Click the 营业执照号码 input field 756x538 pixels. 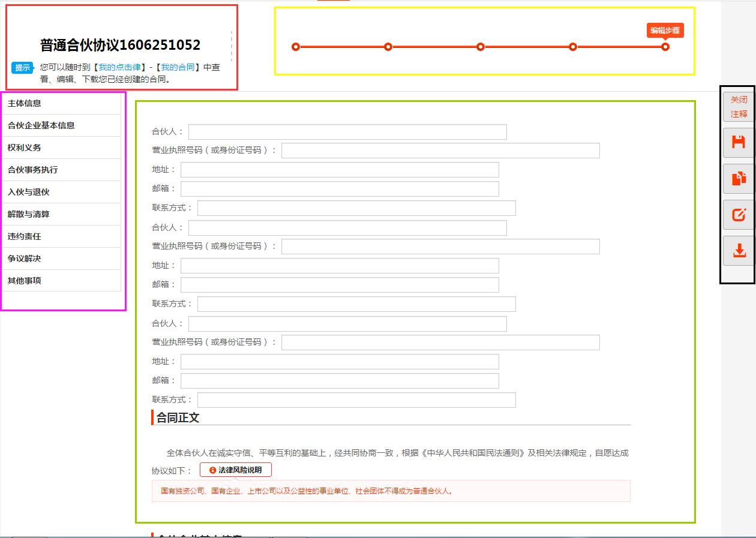click(440, 151)
